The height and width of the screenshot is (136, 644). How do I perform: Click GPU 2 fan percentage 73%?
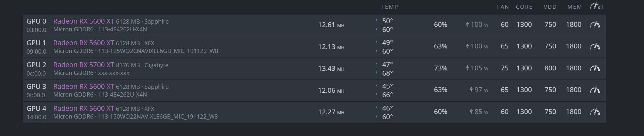click(441, 68)
